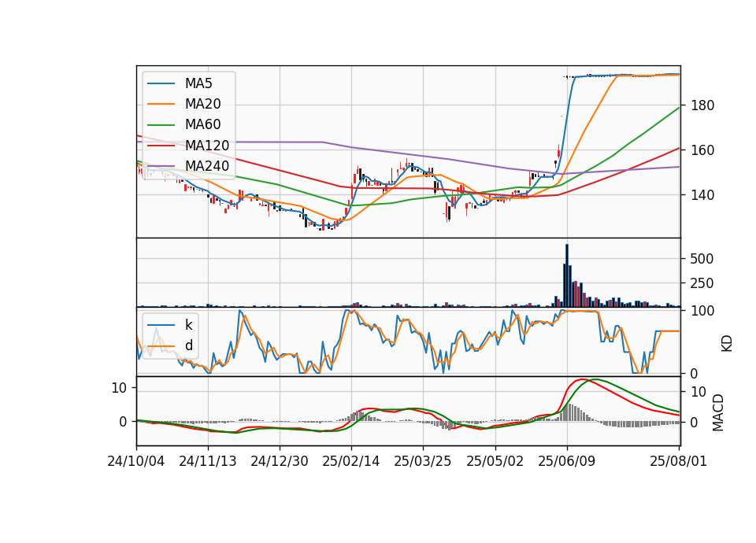This screenshot has width=756, height=543.
Task: Click the MA240 legend label
Action: pos(207,166)
